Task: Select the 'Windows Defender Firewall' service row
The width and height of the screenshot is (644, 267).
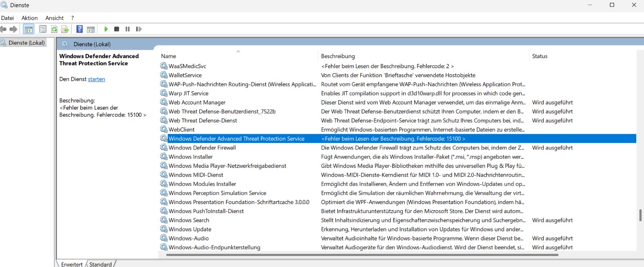Action: 398,148
